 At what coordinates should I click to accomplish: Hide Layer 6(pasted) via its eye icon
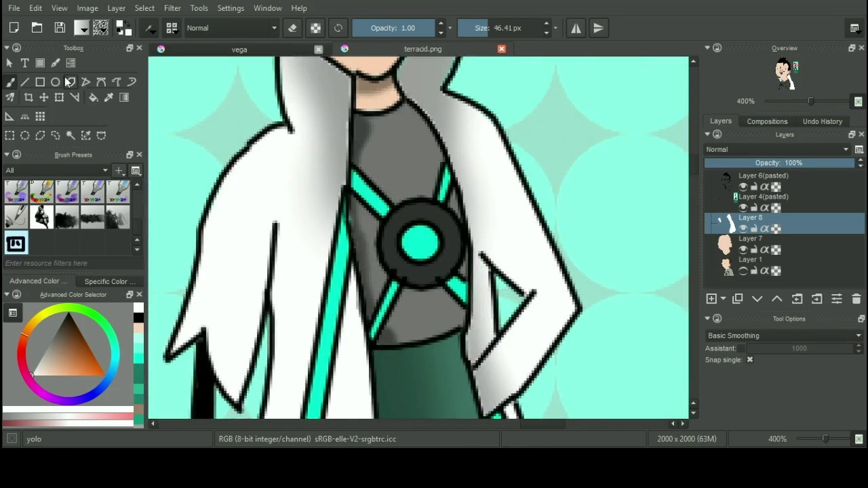(x=743, y=187)
